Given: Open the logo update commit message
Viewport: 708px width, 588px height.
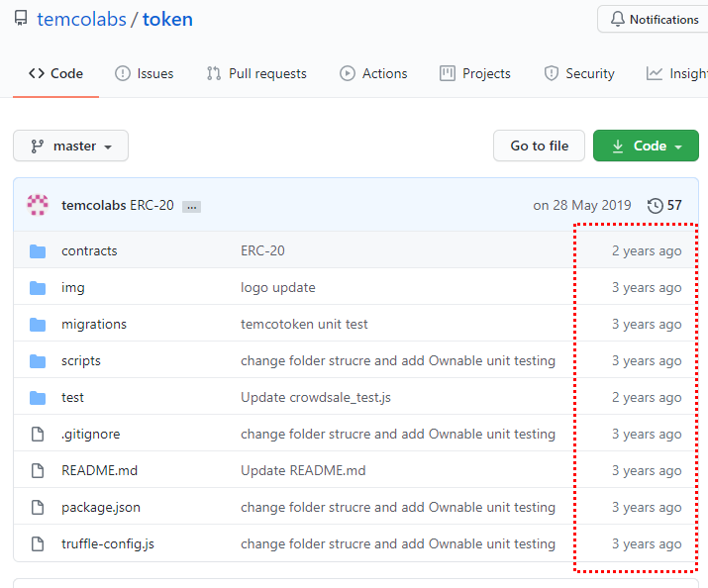Looking at the screenshot, I should 278,287.
